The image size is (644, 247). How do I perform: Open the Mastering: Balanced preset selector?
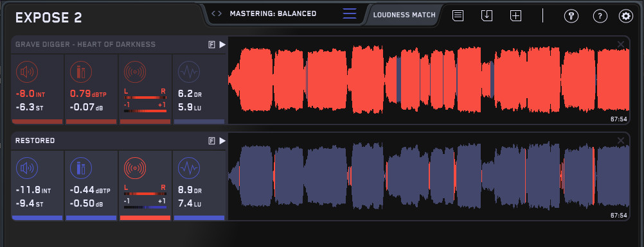click(273, 13)
